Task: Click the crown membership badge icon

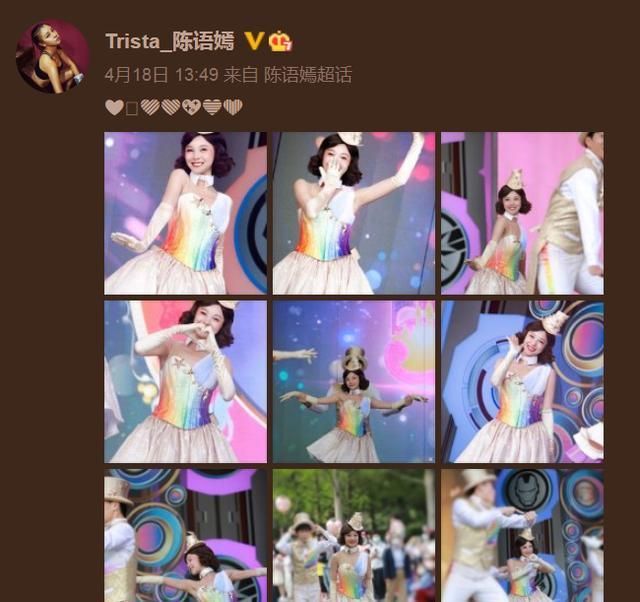Action: pyautogui.click(x=280, y=41)
